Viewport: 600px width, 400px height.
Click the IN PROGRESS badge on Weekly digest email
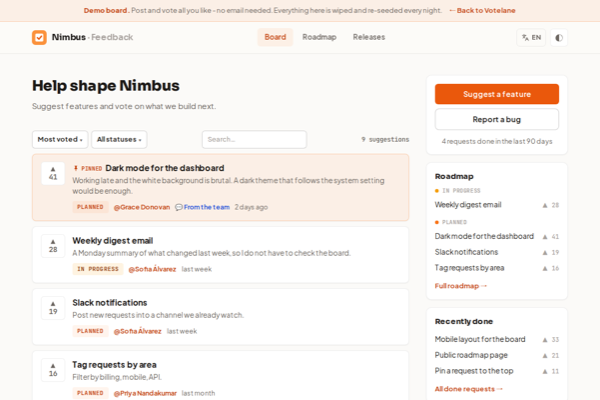(x=98, y=269)
